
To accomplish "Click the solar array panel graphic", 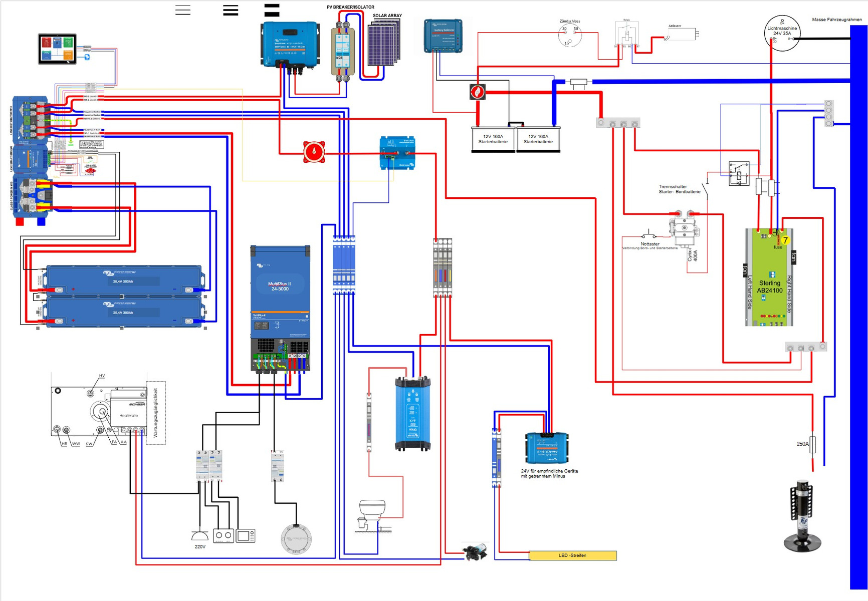I will (384, 44).
